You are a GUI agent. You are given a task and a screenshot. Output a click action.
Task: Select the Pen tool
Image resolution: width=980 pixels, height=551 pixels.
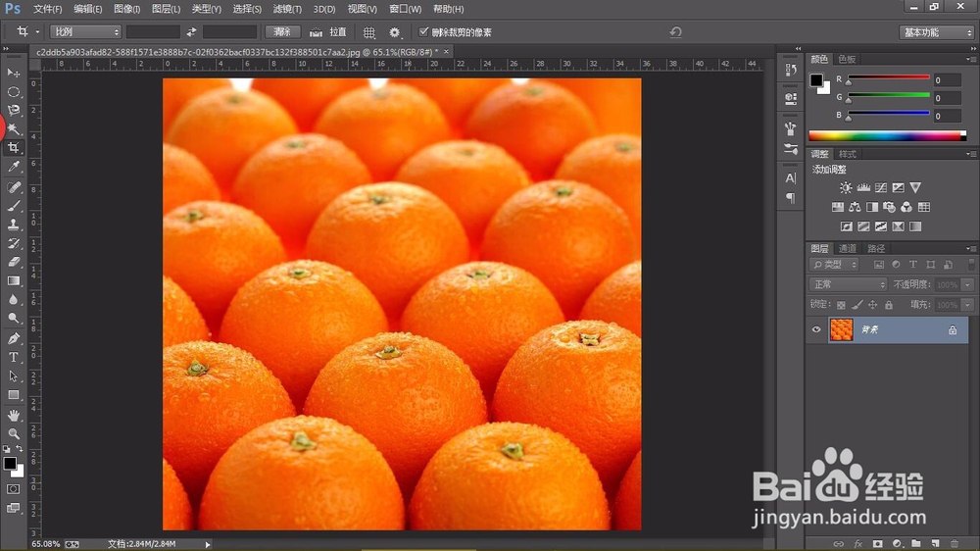(13, 338)
